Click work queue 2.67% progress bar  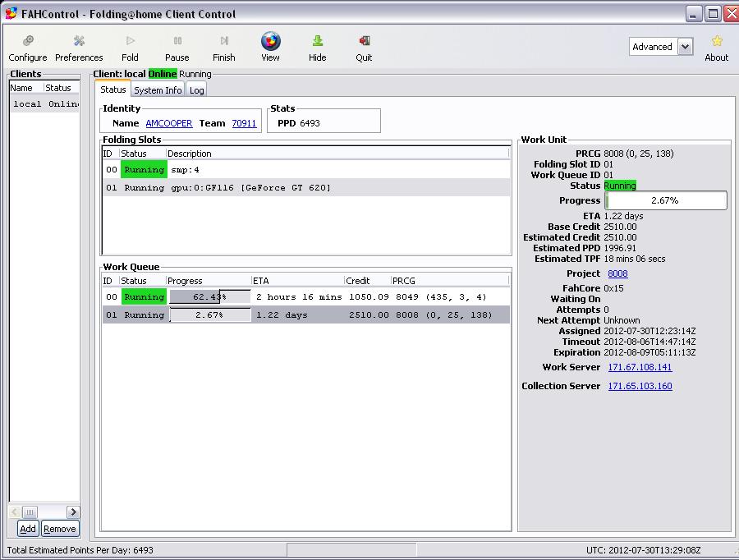click(209, 314)
